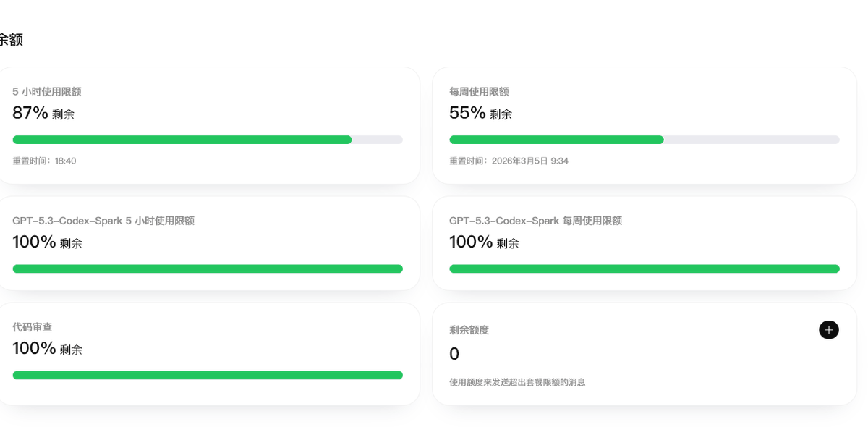Click the plus icon in 剩余额度 card
868x427 pixels.
(829, 330)
